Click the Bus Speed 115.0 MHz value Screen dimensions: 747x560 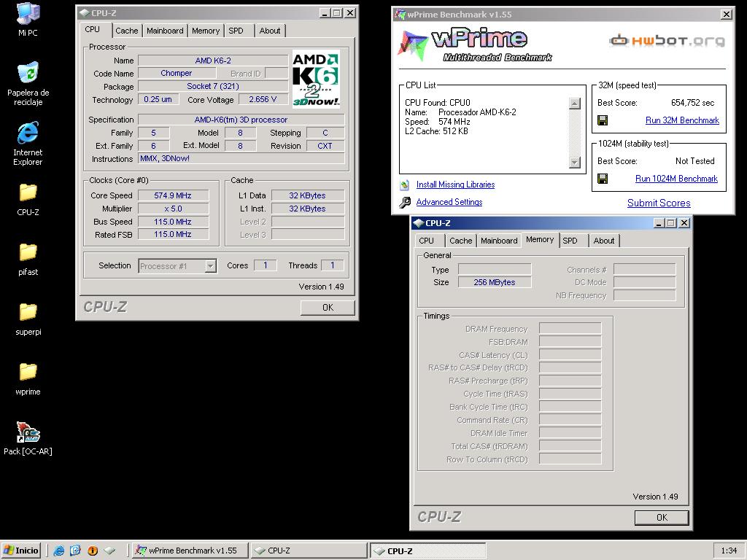[173, 222]
